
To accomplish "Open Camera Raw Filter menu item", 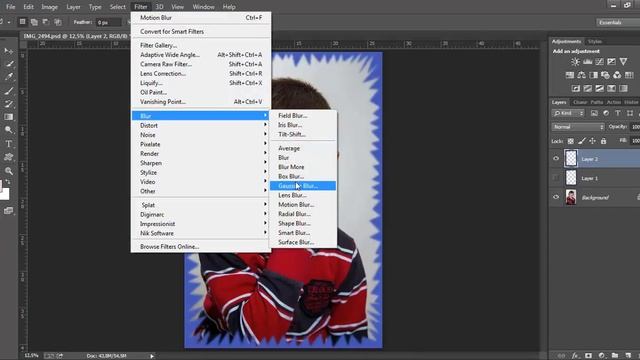I will pos(201,64).
